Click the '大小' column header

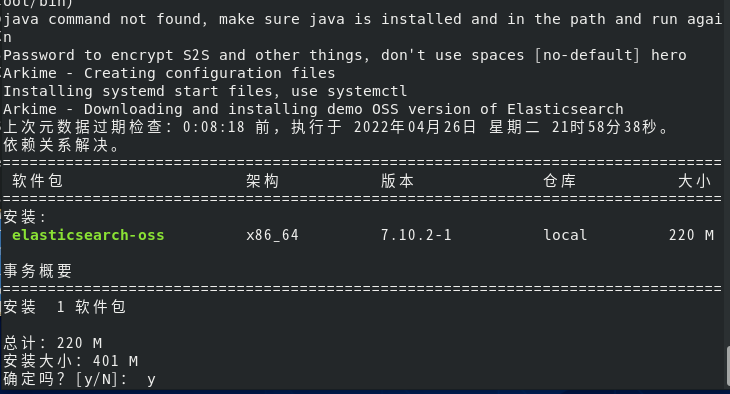click(x=695, y=181)
